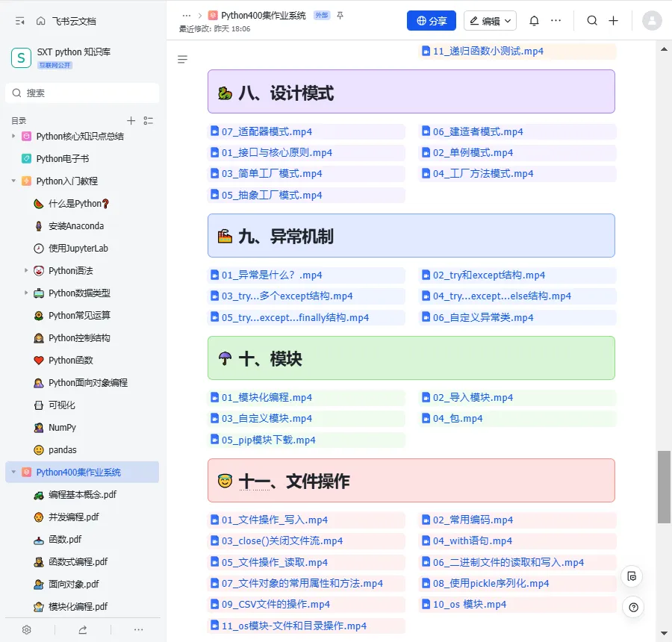Open the sidebar footer ellipsis menu

(138, 629)
